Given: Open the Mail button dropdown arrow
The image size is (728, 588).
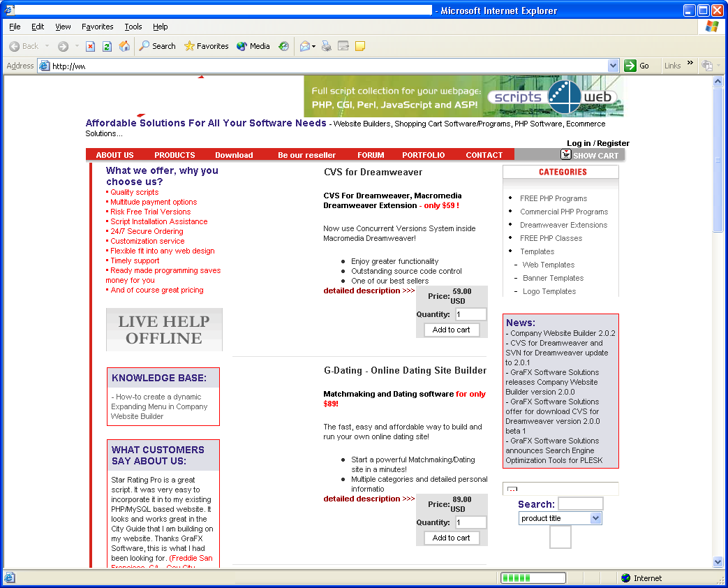Looking at the screenshot, I should pyautogui.click(x=314, y=46).
